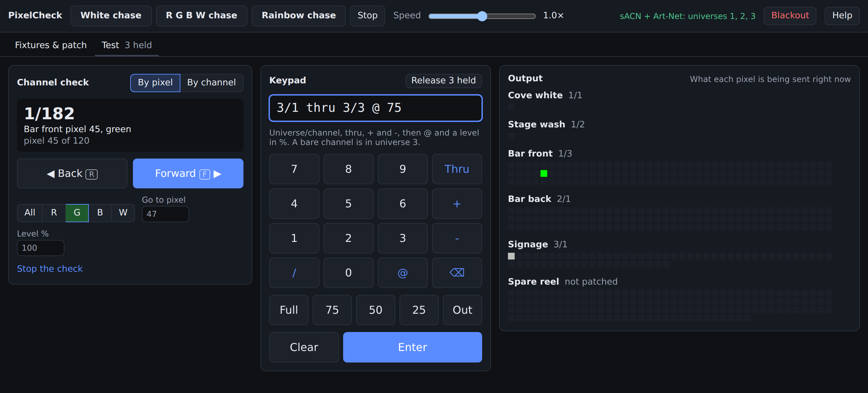Start the Rainbow chase
Viewport: 868px width, 393px height.
[299, 16]
